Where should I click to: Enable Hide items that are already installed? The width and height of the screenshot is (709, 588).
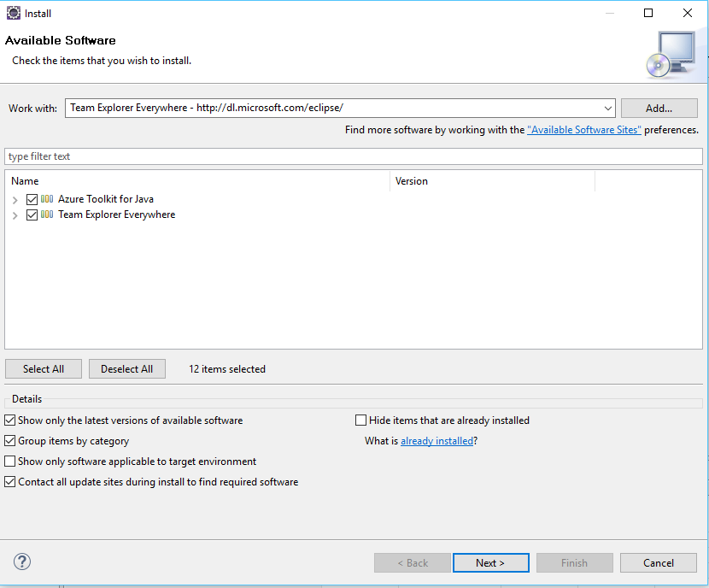[361, 420]
